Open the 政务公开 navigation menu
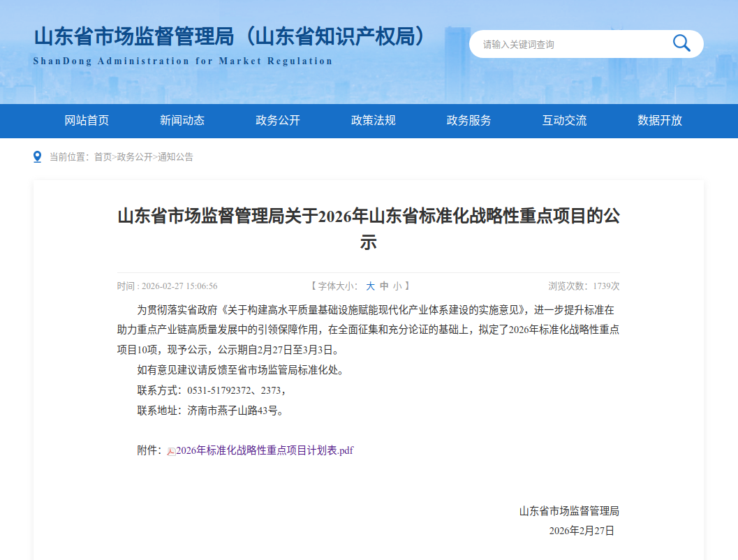 (276, 121)
